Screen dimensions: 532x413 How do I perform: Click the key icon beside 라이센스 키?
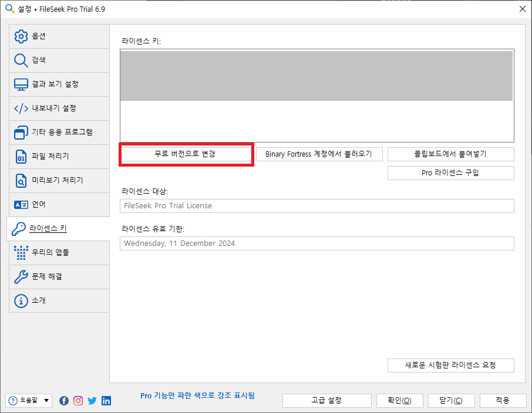pyautogui.click(x=19, y=229)
